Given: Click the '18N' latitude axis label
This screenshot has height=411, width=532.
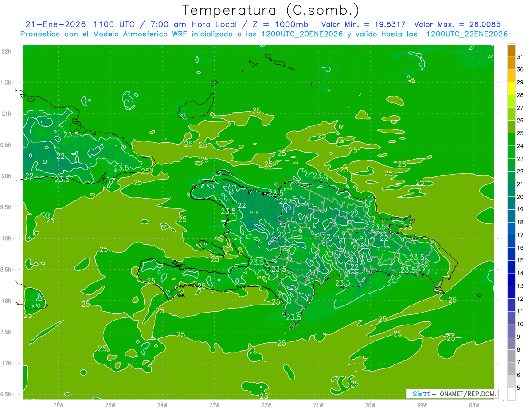Looking at the screenshot, I should (7, 301).
